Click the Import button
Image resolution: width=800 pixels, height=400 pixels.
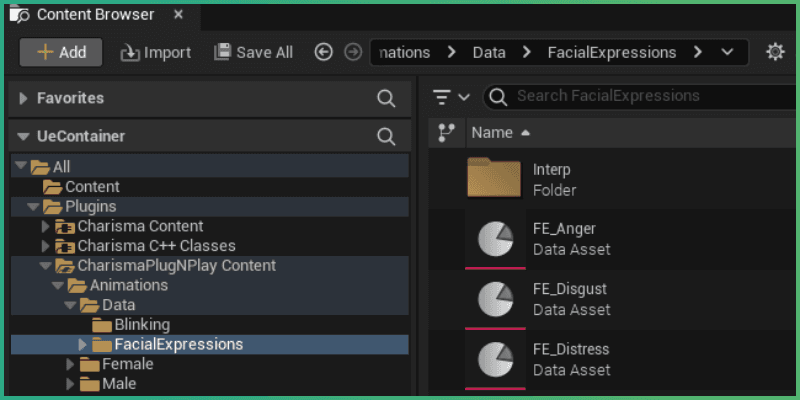pyautogui.click(x=156, y=53)
